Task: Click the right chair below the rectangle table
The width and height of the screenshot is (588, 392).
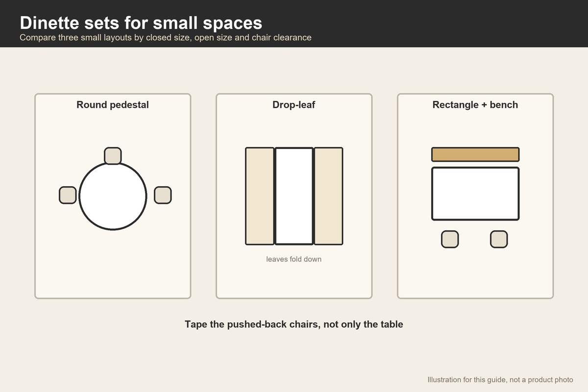Action: (x=499, y=239)
